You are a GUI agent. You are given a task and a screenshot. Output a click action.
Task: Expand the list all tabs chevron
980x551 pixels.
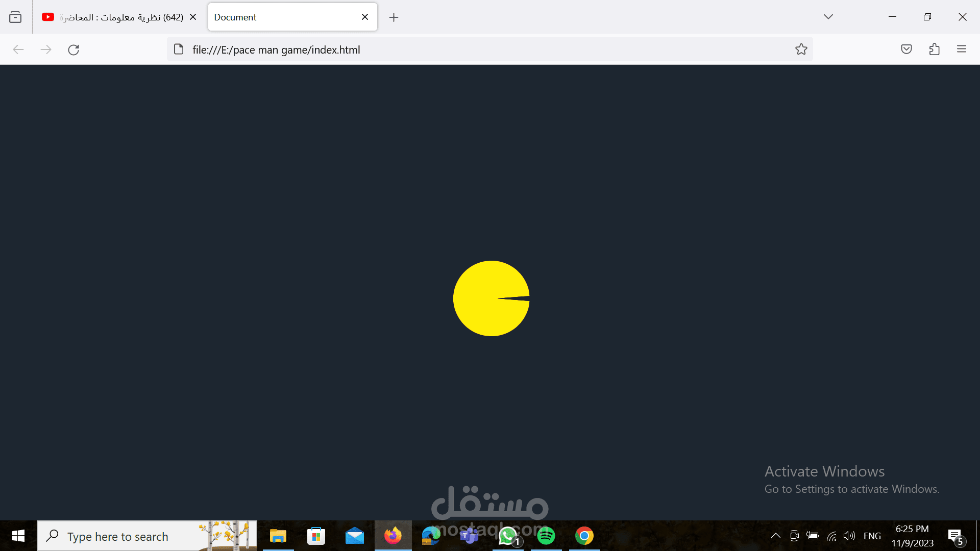click(828, 17)
